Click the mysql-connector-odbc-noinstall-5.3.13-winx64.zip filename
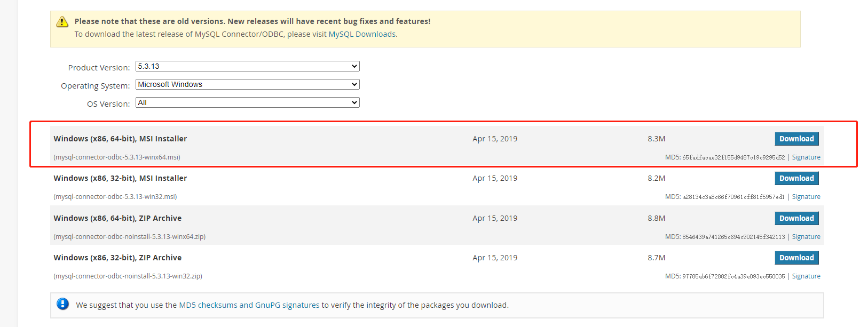 pyautogui.click(x=130, y=237)
